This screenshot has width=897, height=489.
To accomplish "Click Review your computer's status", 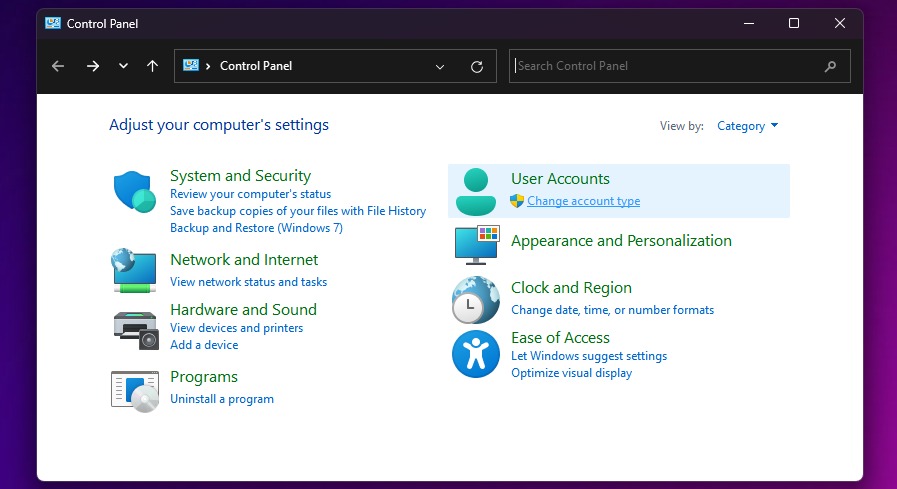I will pos(251,194).
